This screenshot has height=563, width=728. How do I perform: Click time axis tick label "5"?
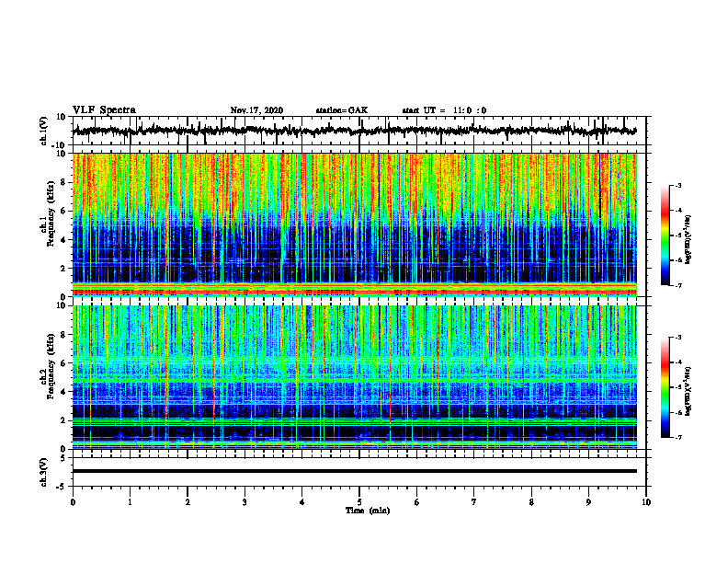point(359,502)
